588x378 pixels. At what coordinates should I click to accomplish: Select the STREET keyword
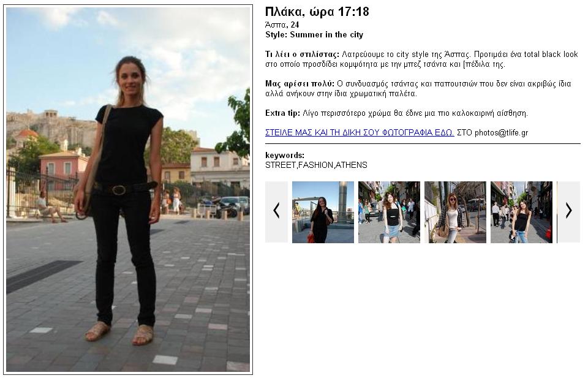tap(281, 165)
